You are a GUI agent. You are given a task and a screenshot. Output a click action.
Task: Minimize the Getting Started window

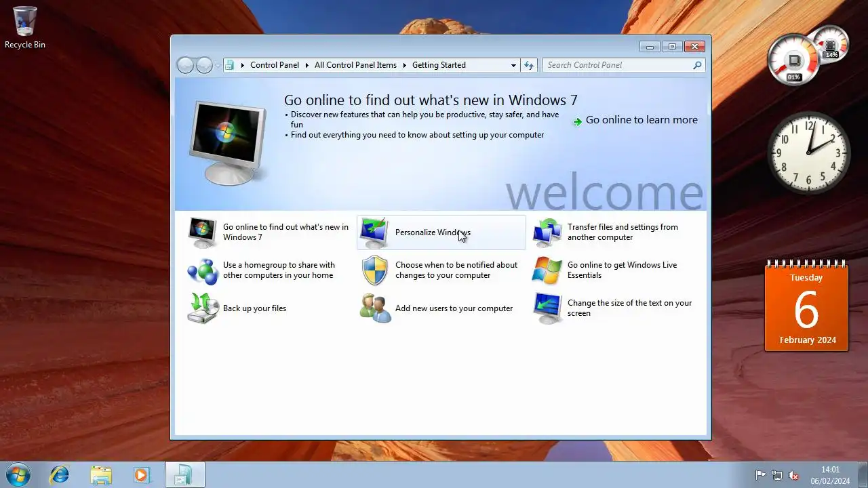pos(650,47)
